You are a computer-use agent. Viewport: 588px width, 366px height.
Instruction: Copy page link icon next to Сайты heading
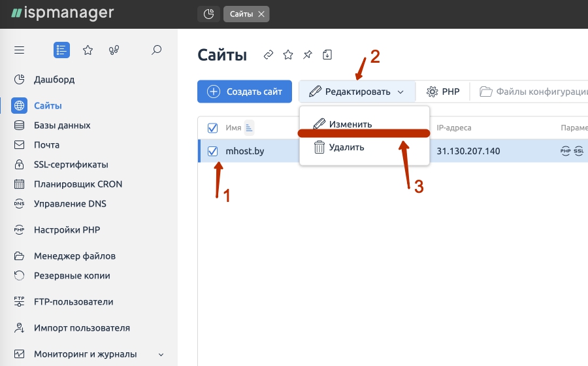pyautogui.click(x=269, y=55)
